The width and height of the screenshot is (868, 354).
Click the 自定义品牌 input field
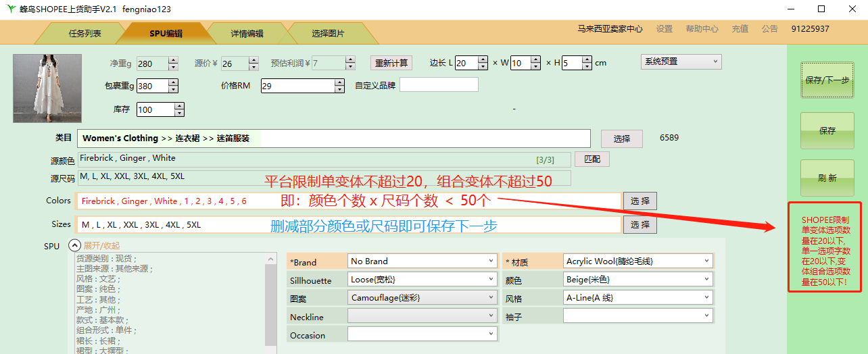click(x=439, y=84)
